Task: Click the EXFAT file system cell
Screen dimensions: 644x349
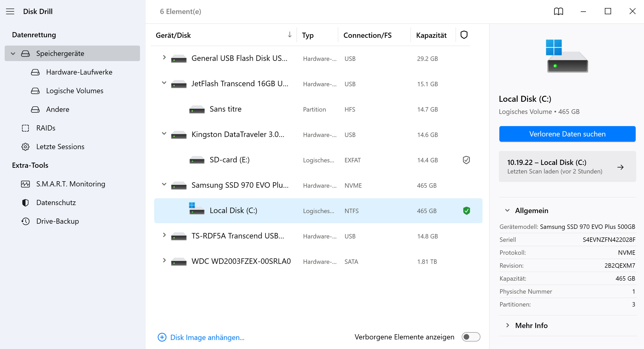Action: [x=353, y=160]
